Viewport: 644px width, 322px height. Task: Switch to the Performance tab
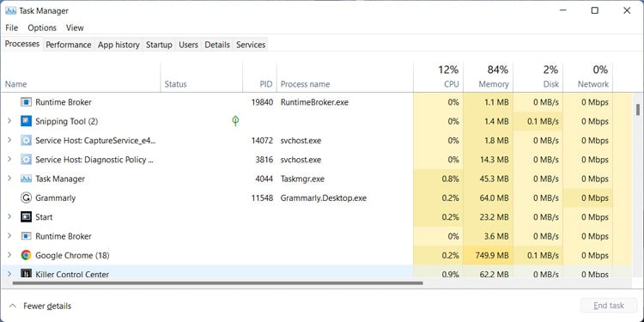[69, 45]
